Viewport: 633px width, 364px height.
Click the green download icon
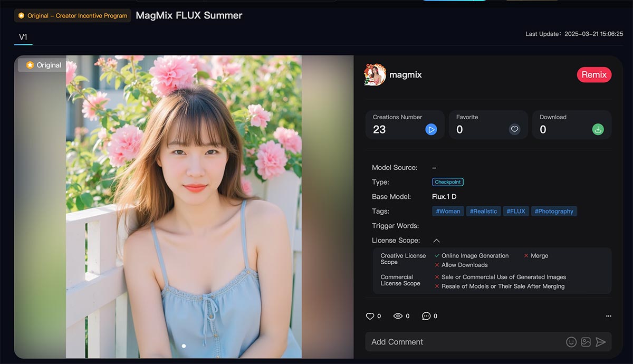pos(598,129)
